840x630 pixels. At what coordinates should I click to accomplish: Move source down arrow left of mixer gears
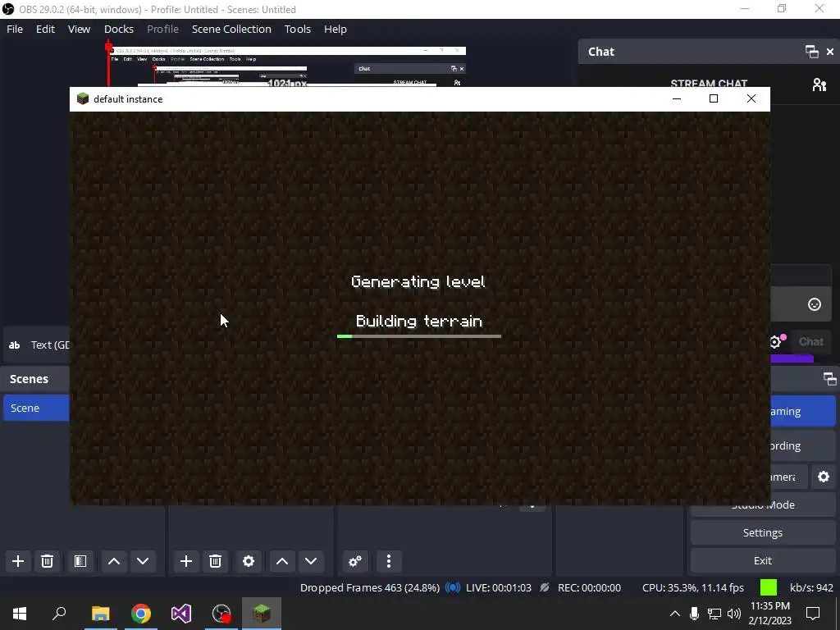pyautogui.click(x=311, y=561)
